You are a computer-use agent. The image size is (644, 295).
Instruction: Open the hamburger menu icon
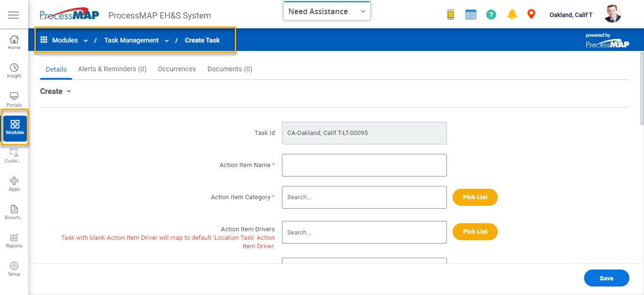(x=14, y=15)
